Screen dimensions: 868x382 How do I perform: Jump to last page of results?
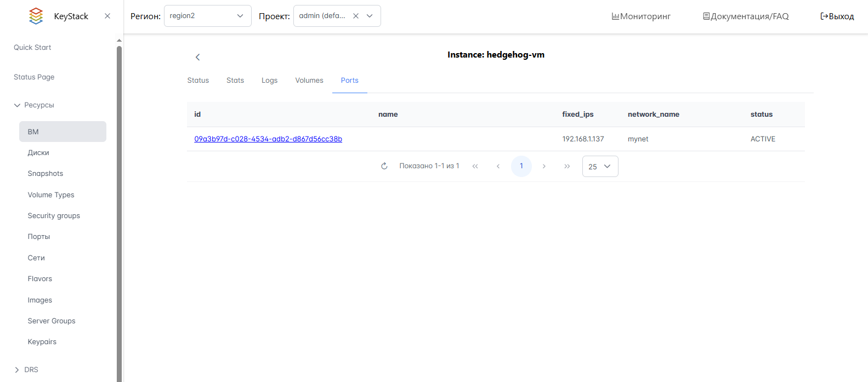click(x=567, y=166)
